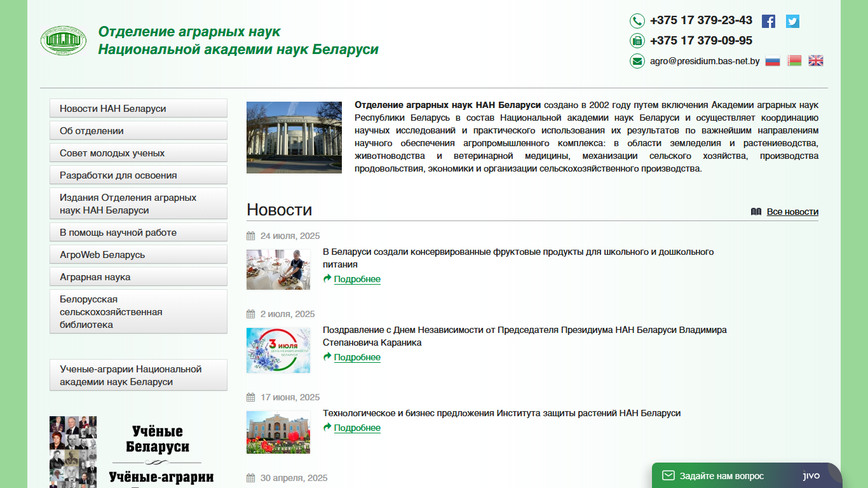Switch to Russian language flag
The width and height of the screenshot is (868, 488).
[x=772, y=61]
